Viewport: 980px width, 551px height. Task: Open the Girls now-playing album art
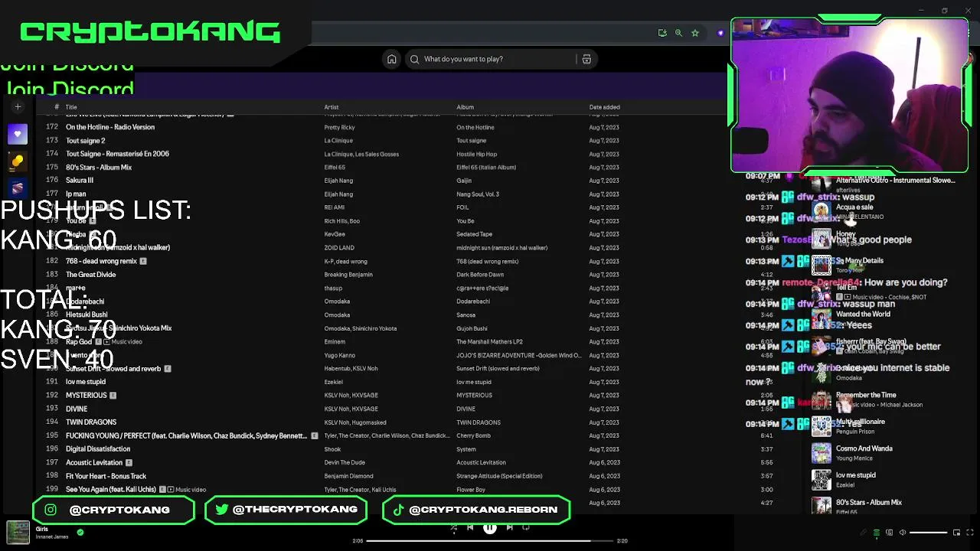click(18, 533)
